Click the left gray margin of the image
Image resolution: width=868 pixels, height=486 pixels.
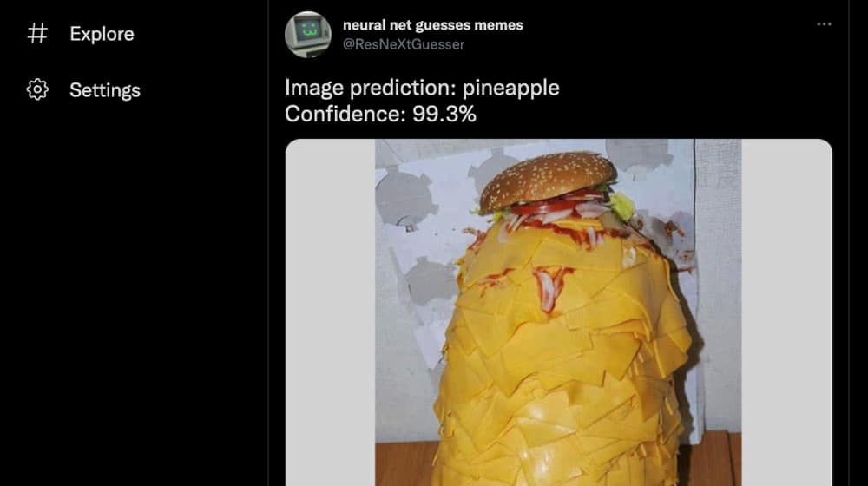click(331, 312)
